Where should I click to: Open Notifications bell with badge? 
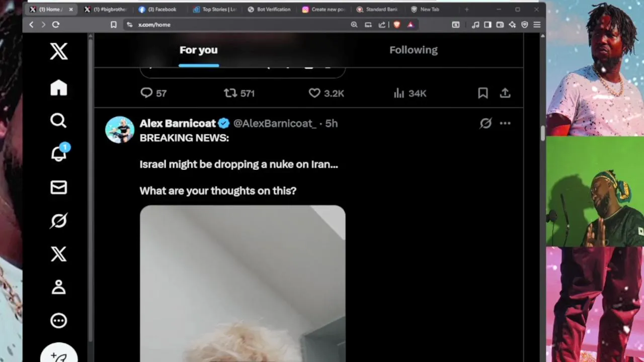click(x=59, y=153)
